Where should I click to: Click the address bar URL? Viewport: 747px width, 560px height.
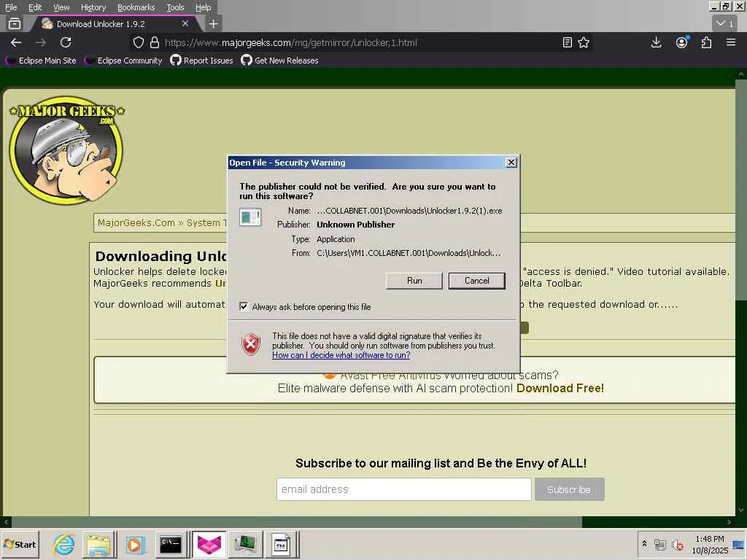[290, 42]
